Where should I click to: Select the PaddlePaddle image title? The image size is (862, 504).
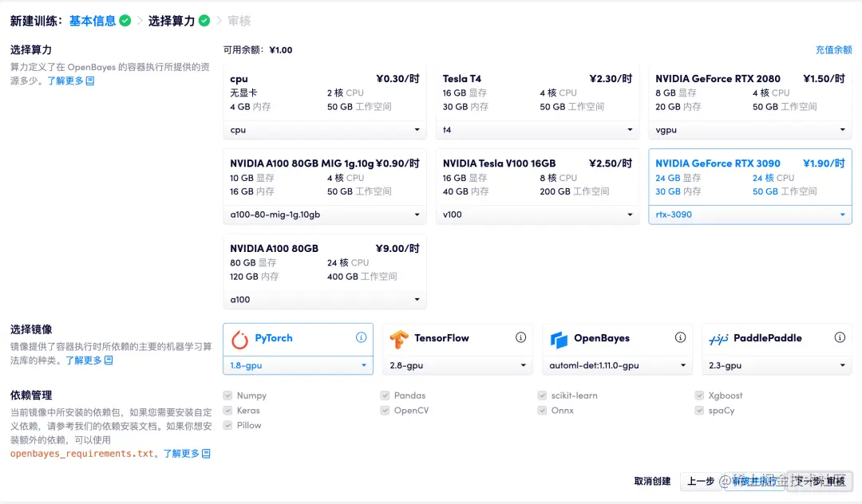pyautogui.click(x=768, y=337)
